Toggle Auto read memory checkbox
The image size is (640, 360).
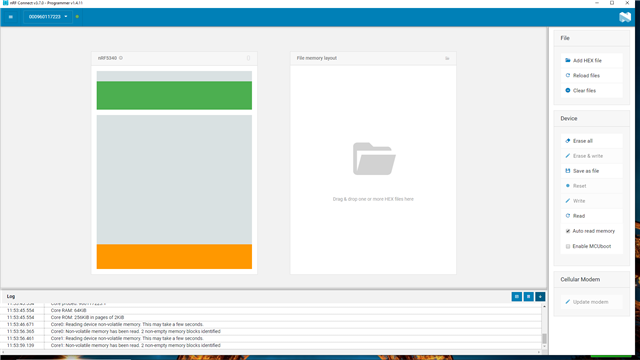pyautogui.click(x=568, y=231)
